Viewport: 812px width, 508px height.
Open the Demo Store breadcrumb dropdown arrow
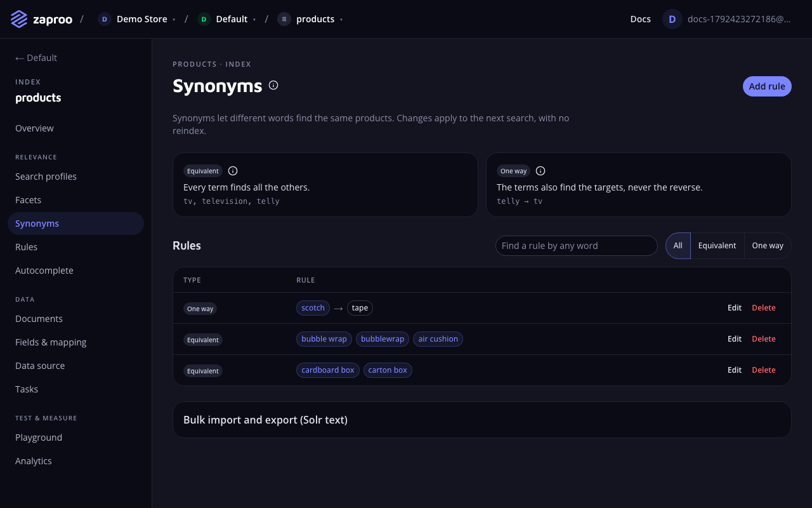click(x=174, y=20)
